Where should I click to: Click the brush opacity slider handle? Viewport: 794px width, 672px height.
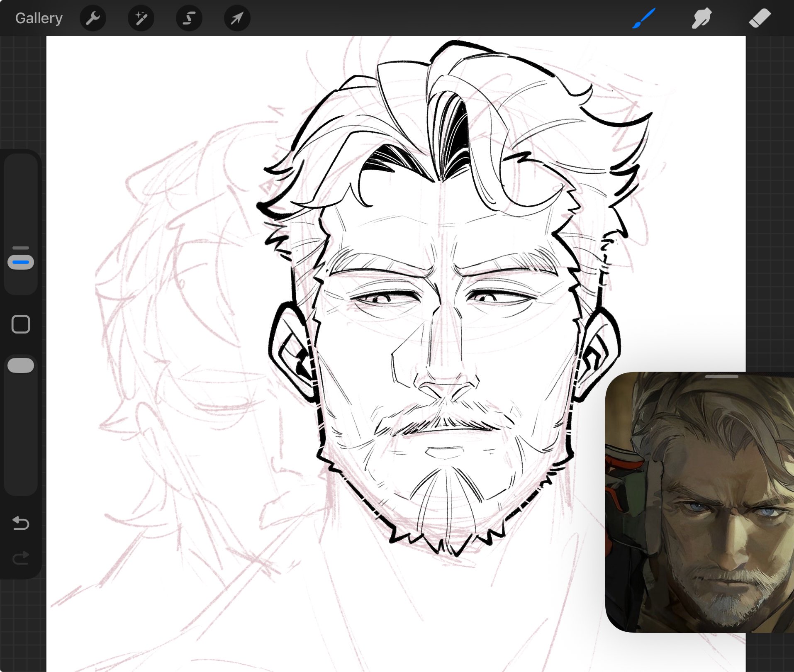click(x=21, y=365)
